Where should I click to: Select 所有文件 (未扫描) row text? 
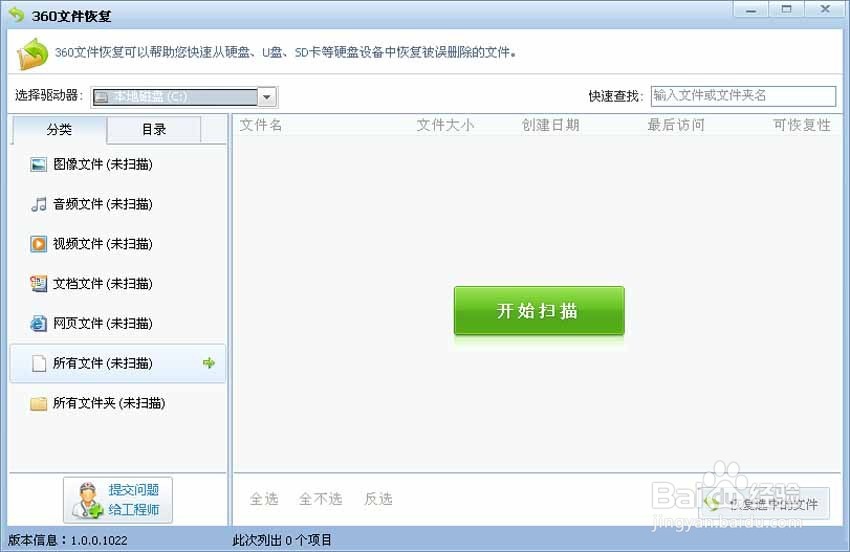102,363
